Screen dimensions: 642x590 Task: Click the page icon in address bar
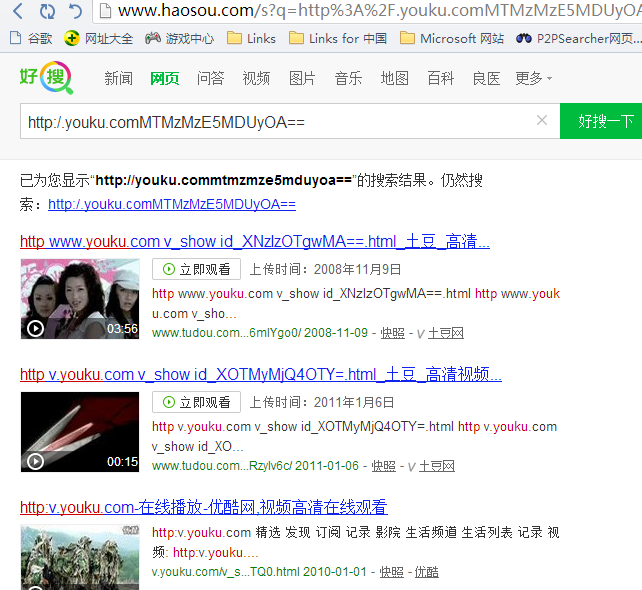pos(105,11)
